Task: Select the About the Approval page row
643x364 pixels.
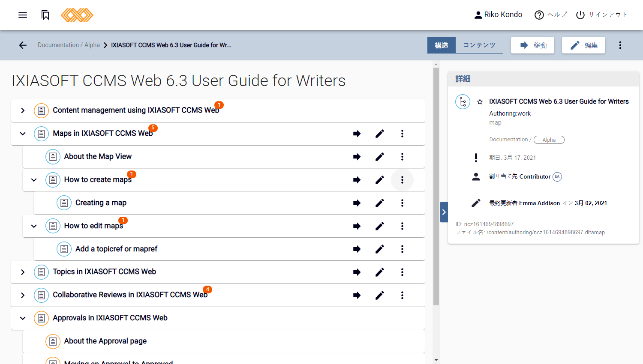Action: pos(223,341)
